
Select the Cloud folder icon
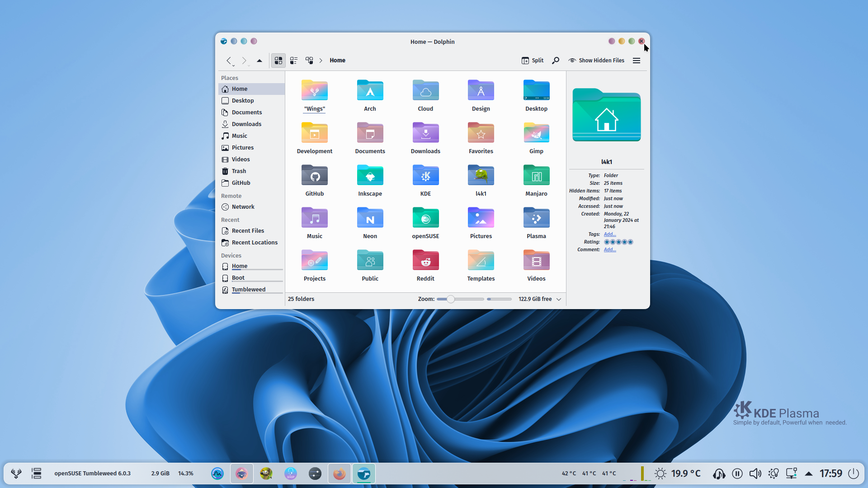(425, 90)
